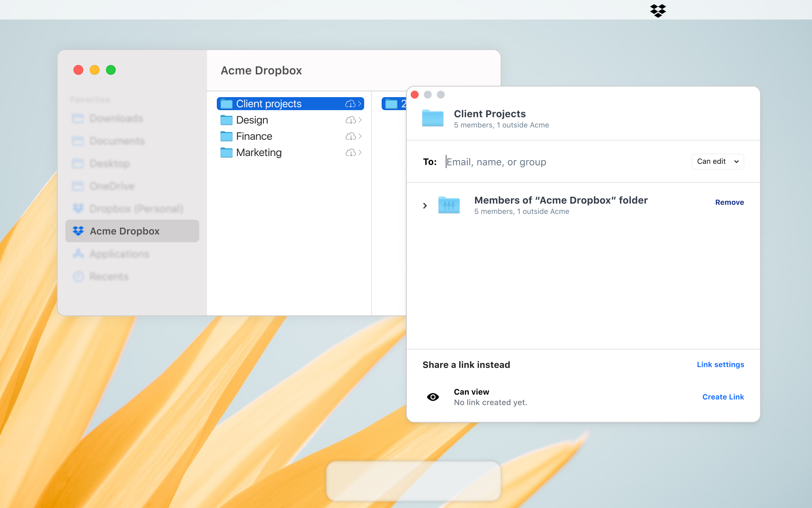Screen dimensions: 812x508
Task: Select the Acme Dropbox sidebar icon
Action: pyautogui.click(x=78, y=230)
